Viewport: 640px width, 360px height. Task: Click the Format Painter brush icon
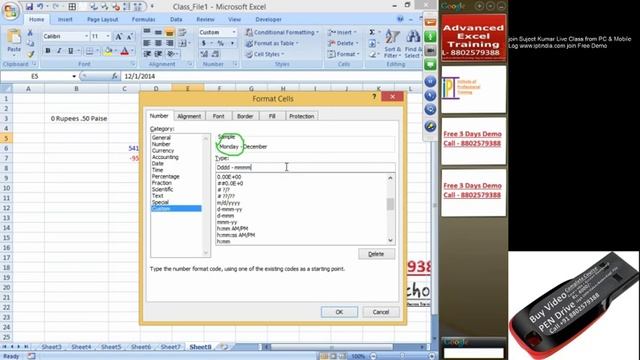pos(30,54)
